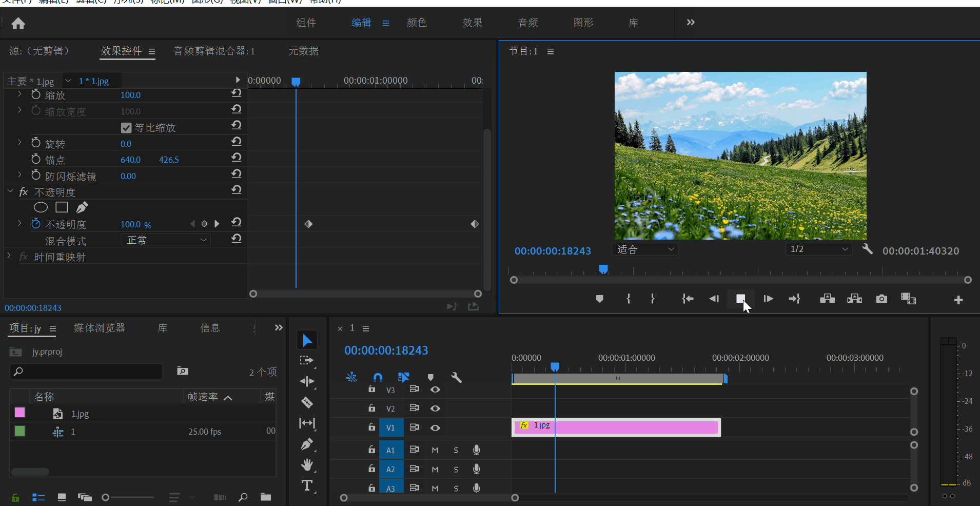Click the free draw bezier pen mask
The width and height of the screenshot is (980, 506).
tap(82, 207)
